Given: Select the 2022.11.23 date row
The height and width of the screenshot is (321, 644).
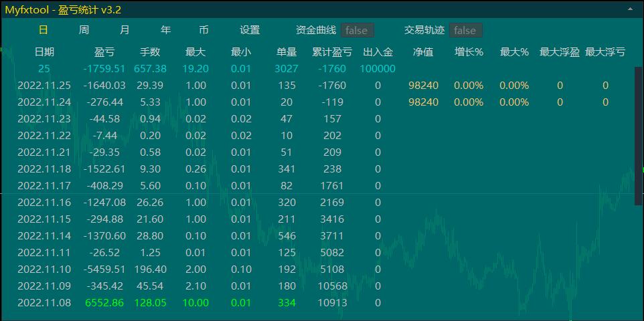Looking at the screenshot, I should click(44, 118).
